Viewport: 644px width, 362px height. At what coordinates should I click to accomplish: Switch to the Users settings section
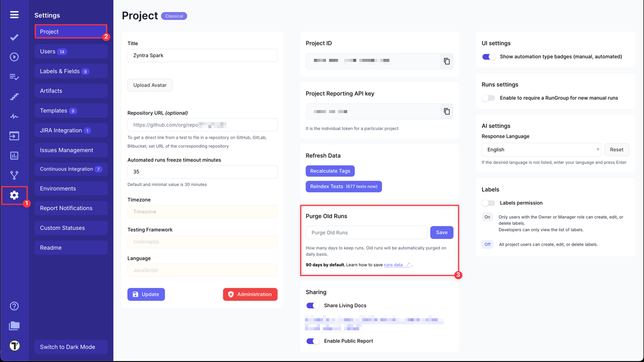point(70,51)
